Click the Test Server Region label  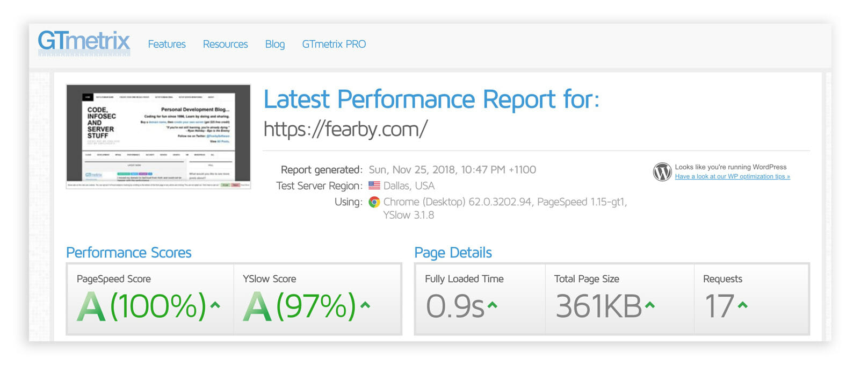coord(319,186)
